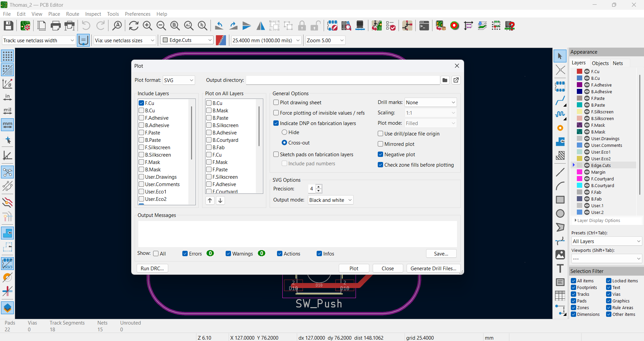The image size is (644, 341).
Task: Switch to the Objects tab
Action: (x=600, y=63)
